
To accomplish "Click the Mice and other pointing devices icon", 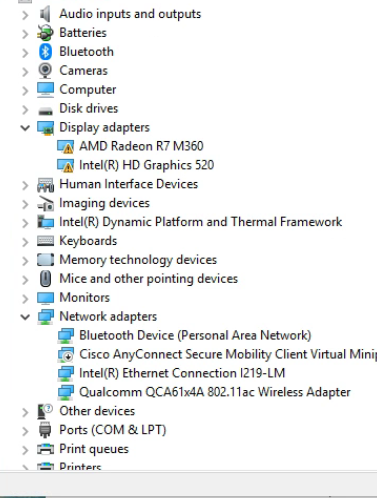I will pyautogui.click(x=45, y=279).
